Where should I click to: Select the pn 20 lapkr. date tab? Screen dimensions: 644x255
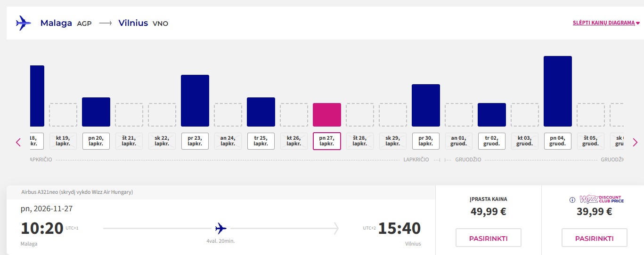coord(96,141)
